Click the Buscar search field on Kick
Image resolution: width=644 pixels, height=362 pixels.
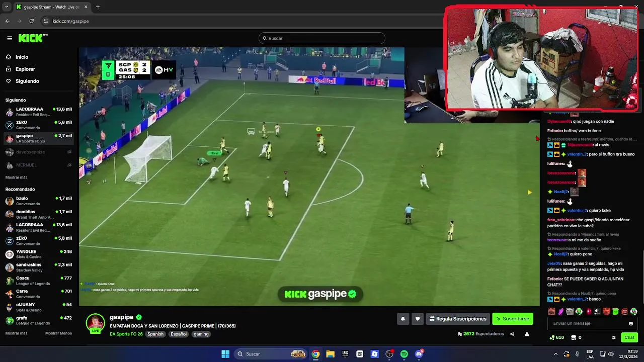point(322,38)
